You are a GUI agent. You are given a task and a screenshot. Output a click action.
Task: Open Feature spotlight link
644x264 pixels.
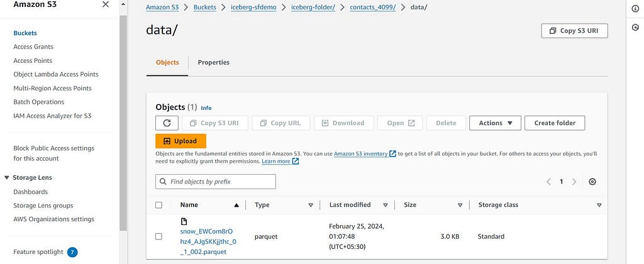[38, 251]
